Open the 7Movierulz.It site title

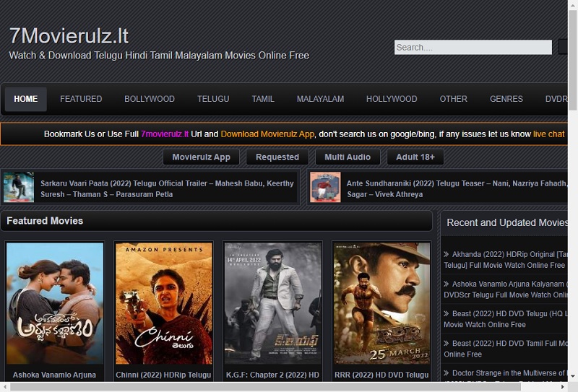(69, 36)
